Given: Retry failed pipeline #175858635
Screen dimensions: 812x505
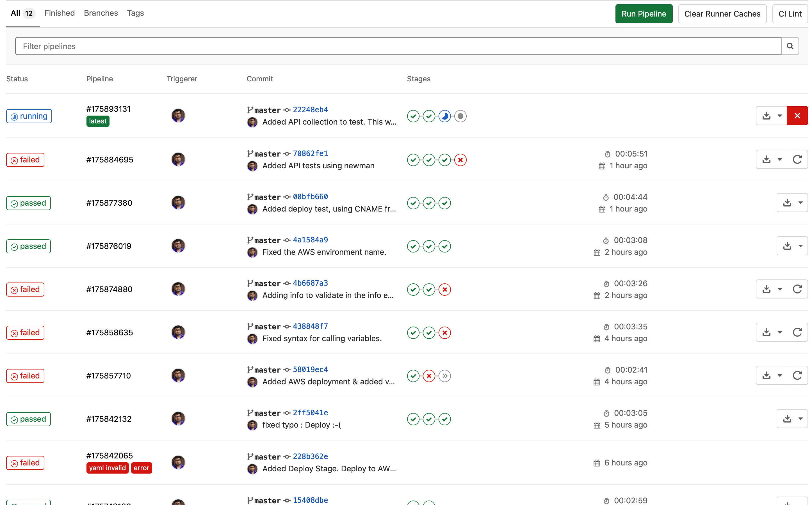Looking at the screenshot, I should 797,332.
